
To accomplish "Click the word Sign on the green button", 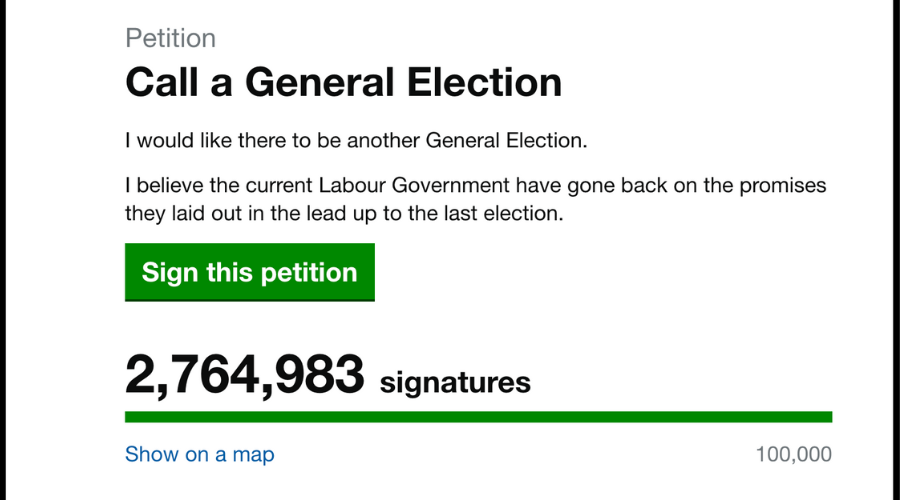I will (170, 272).
